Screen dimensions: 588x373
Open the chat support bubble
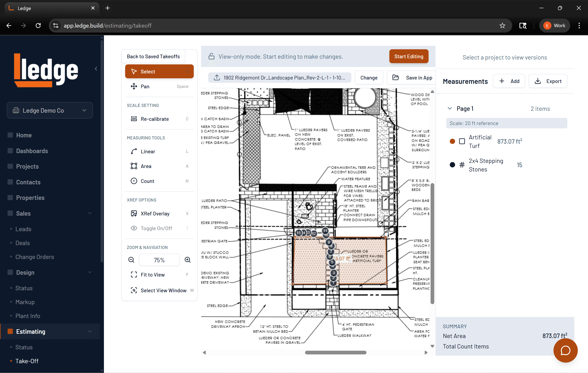click(565, 351)
